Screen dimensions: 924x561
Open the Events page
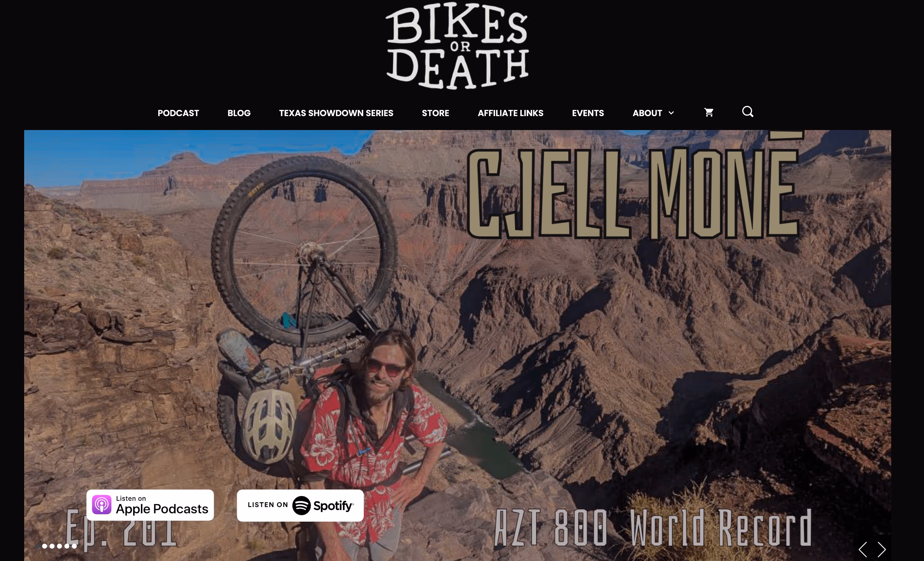click(x=588, y=113)
